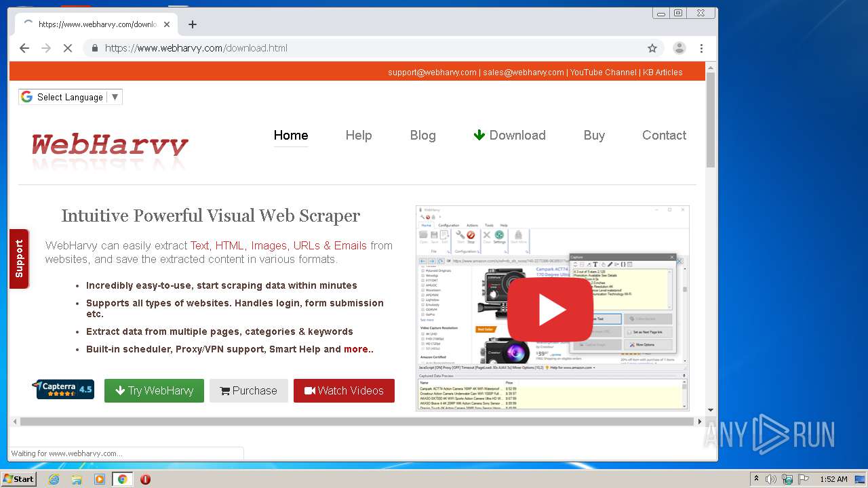This screenshot has height=488, width=868.
Task: Stop loading the page
Action: (68, 48)
